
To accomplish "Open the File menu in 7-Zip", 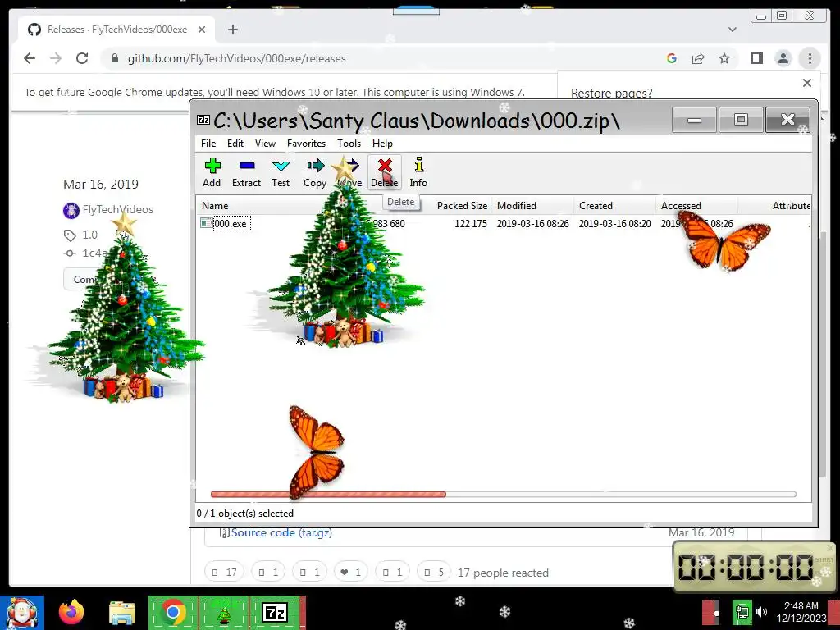I will tap(208, 143).
